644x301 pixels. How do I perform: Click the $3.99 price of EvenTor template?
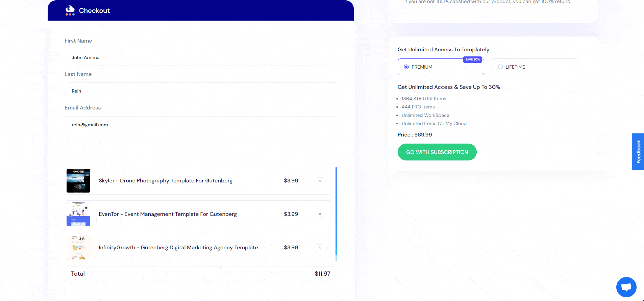pos(291,214)
